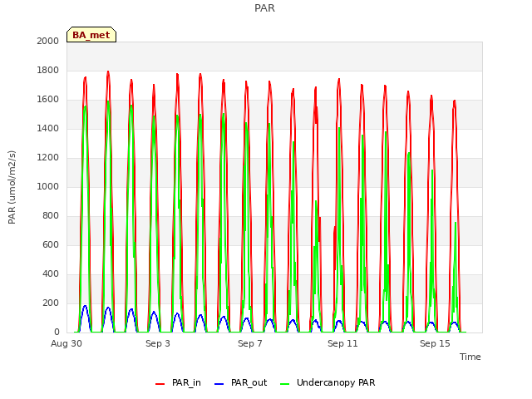The image size is (532, 399).
Task: Click the 1400 y-axis tick label
Action: [x=48, y=128]
